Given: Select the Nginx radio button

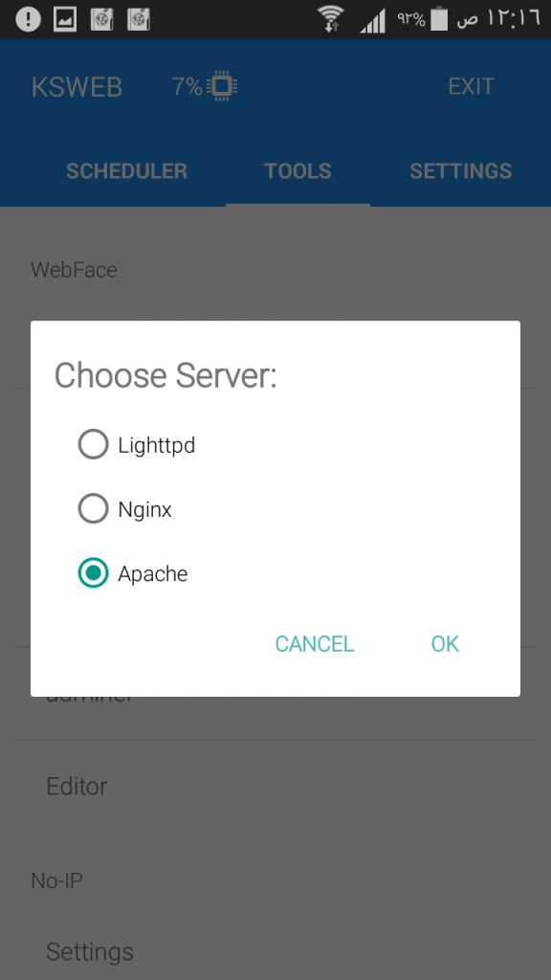Looking at the screenshot, I should pyautogui.click(x=93, y=509).
